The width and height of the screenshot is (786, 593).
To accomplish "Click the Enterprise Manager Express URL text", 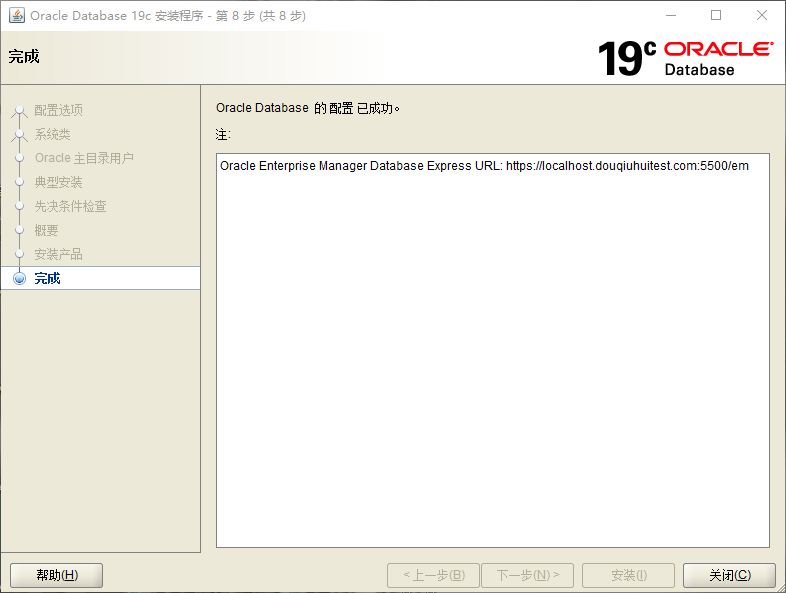I will 484,166.
